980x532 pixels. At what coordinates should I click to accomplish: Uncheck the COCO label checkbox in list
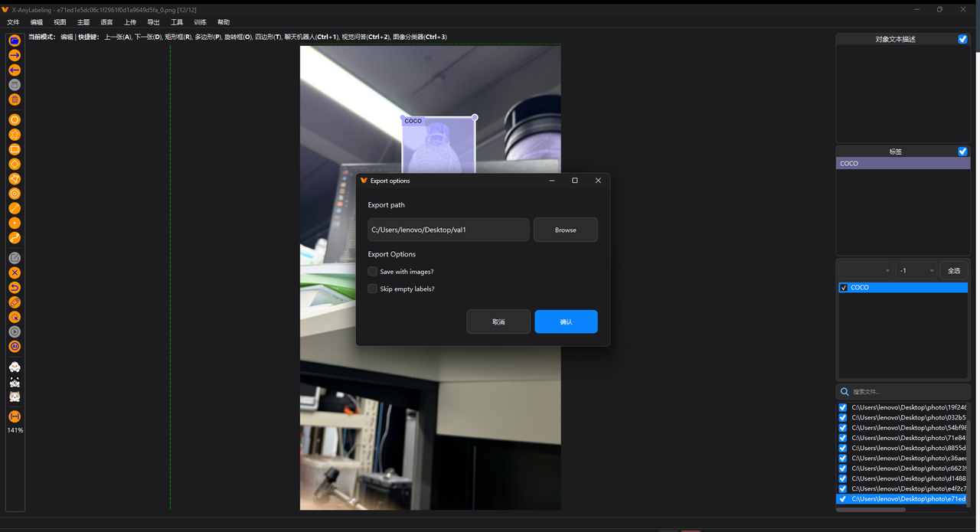point(844,288)
